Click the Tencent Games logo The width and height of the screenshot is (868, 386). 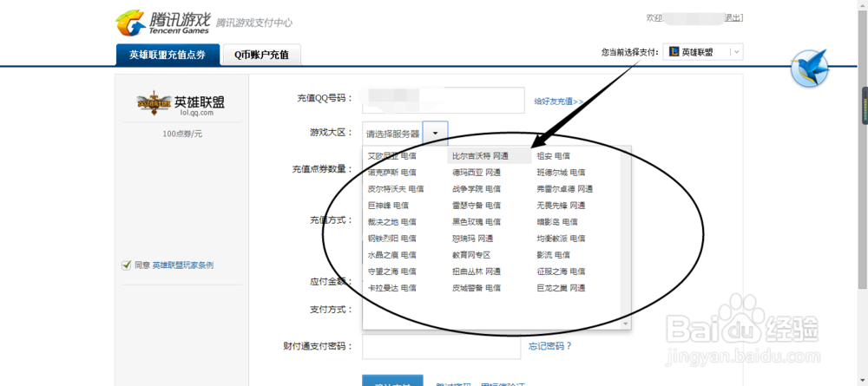pyautogui.click(x=163, y=23)
